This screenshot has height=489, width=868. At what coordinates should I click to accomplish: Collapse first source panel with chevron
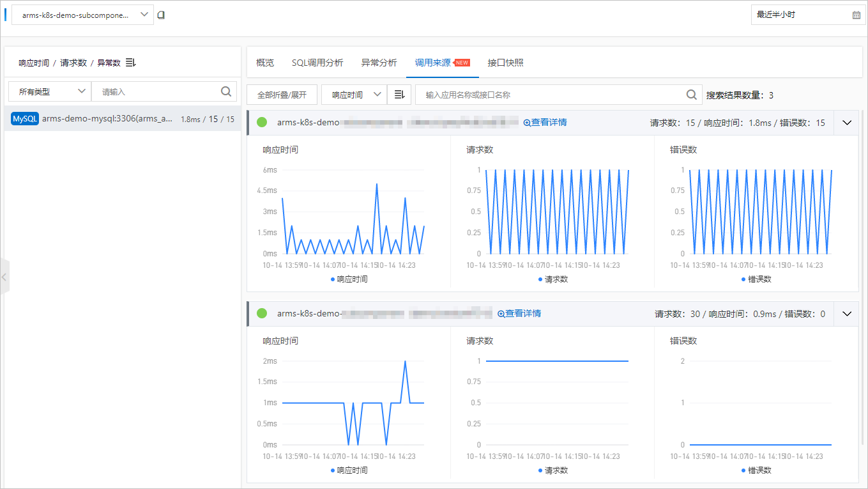(x=847, y=122)
